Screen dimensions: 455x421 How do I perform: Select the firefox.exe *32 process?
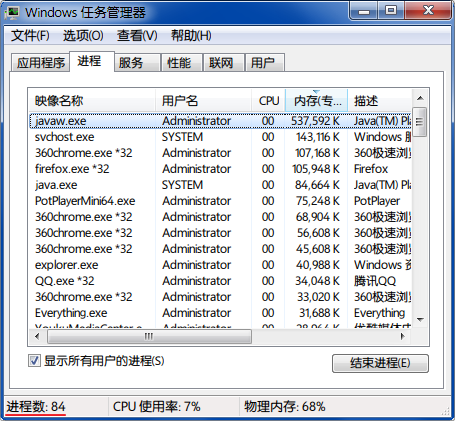(220, 169)
